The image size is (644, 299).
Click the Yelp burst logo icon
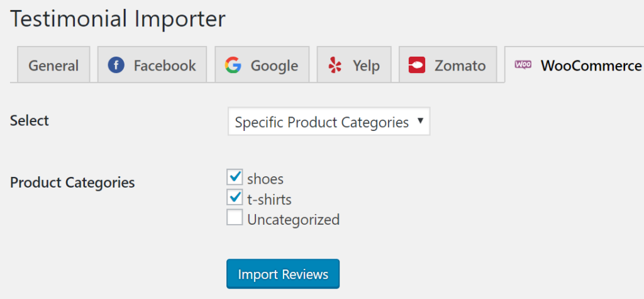coord(335,65)
